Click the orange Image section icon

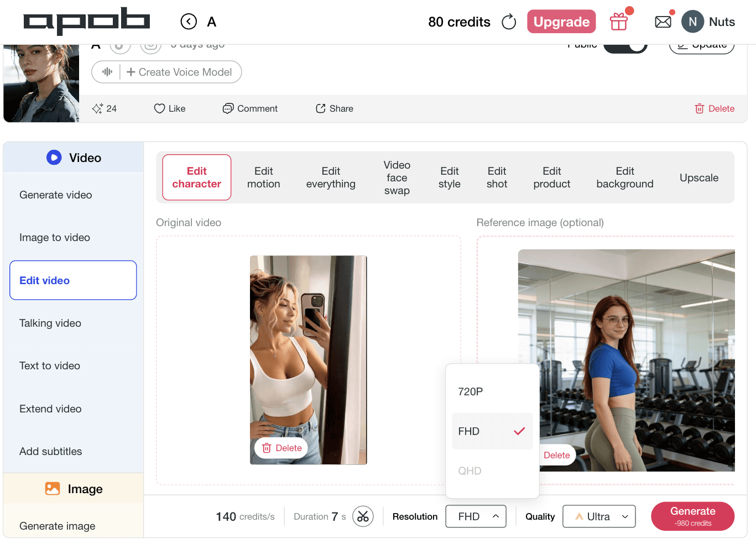53,489
